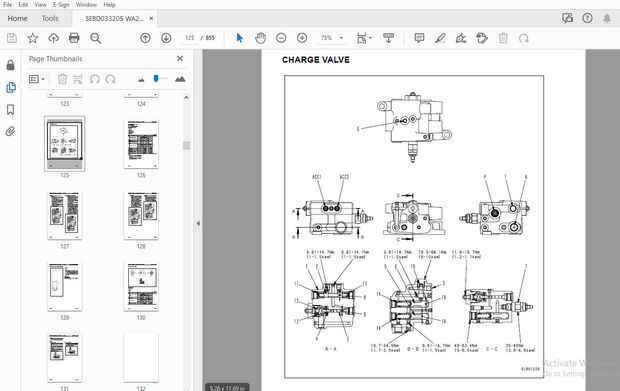Toggle the Page Thumbnails sidebar icon
The image size is (620, 391).
(x=11, y=87)
